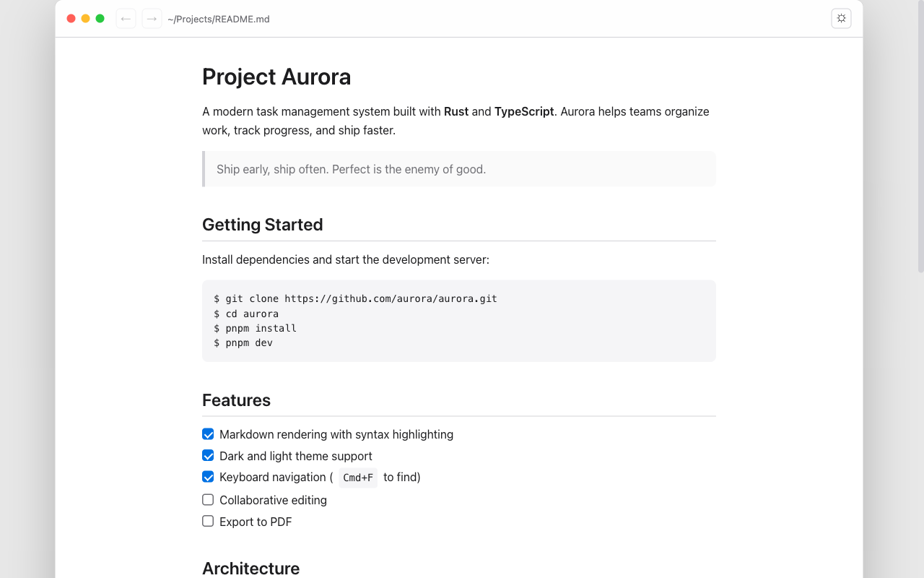This screenshot has width=924, height=578.
Task: Enable the Collaborative editing checkbox
Action: [x=208, y=499]
